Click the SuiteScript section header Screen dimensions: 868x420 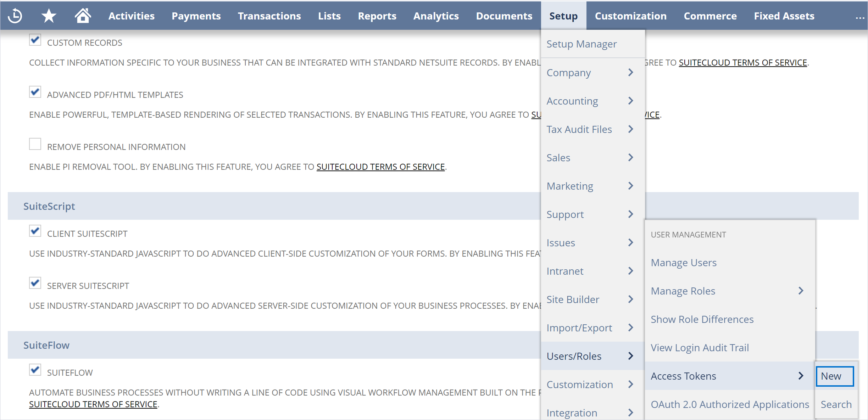coord(49,206)
